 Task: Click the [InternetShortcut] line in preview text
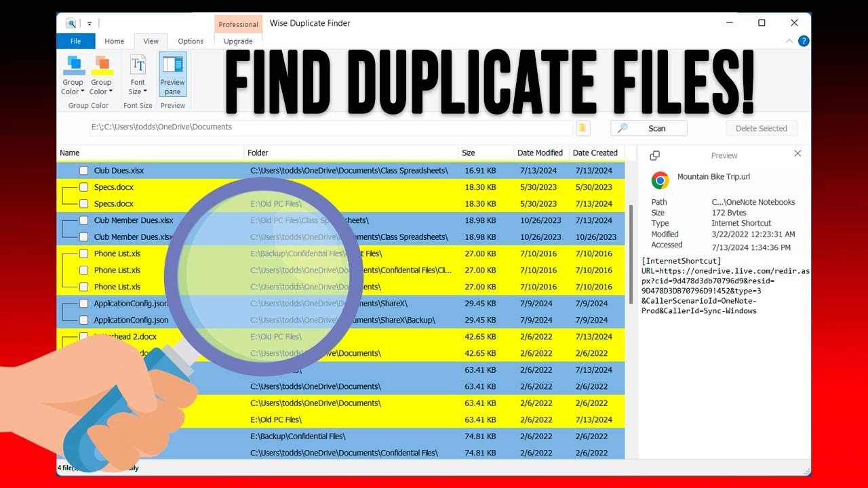point(682,261)
